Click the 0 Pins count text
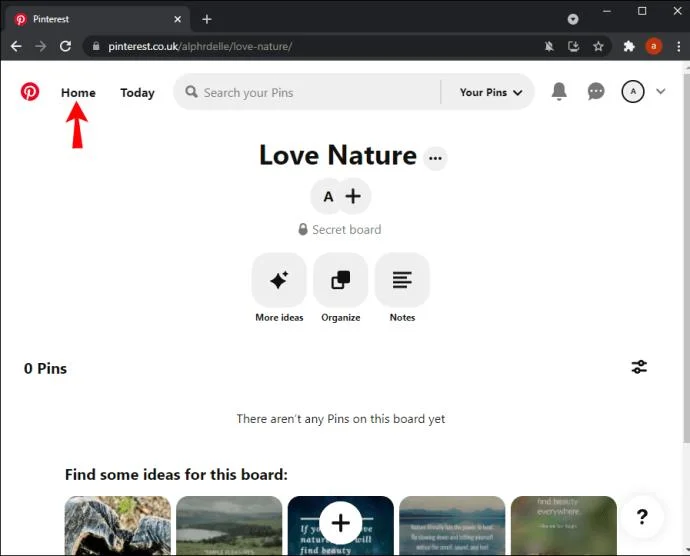The width and height of the screenshot is (690, 556). pos(45,368)
